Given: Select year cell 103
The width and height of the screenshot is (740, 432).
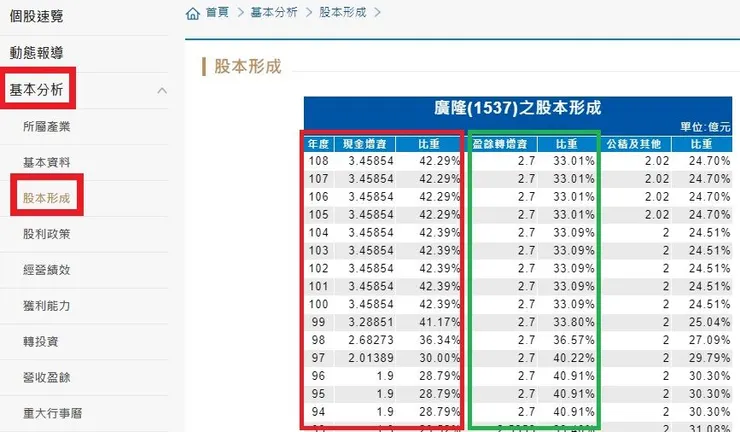Looking at the screenshot, I should click(319, 251).
